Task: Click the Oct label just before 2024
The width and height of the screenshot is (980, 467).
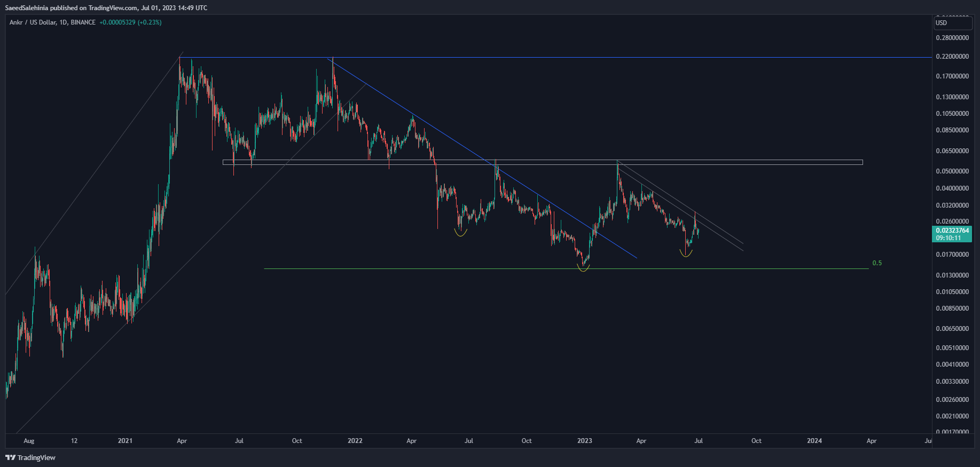Action: [x=756, y=441]
